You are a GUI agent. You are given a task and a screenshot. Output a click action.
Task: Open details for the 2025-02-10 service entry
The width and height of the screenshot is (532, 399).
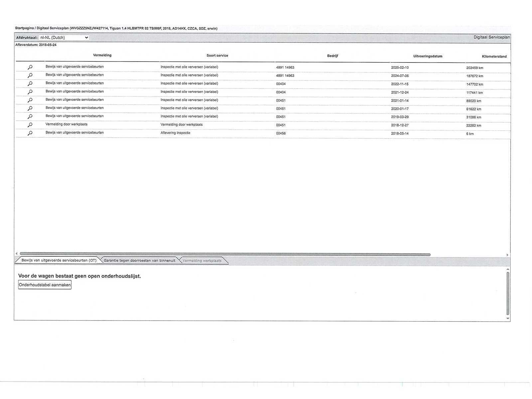[x=30, y=67]
